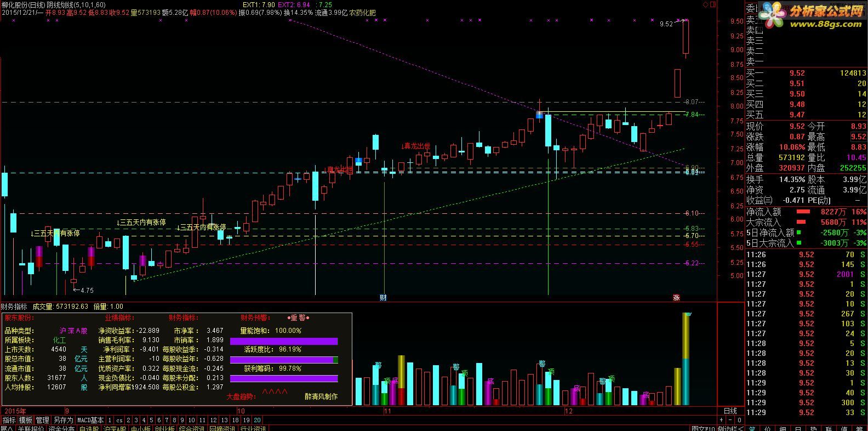Collapse the 侧边栏 sidebar
The width and height of the screenshot is (868, 431).
pos(731,428)
